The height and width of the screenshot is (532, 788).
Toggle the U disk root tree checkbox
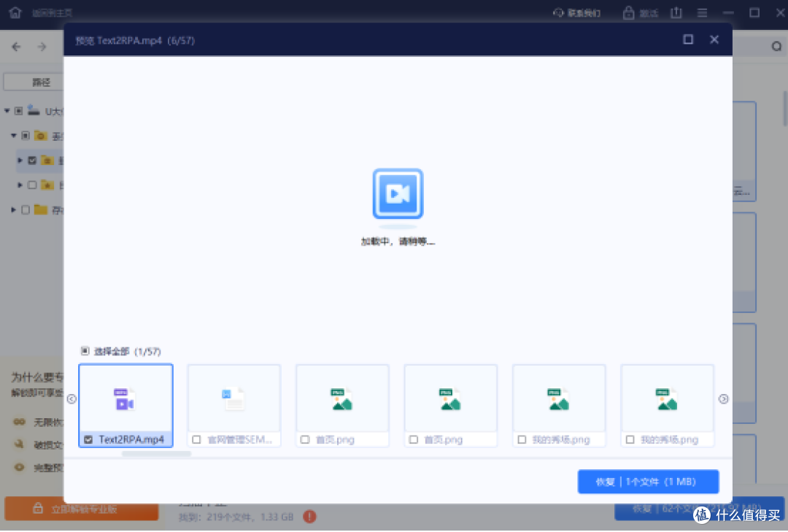click(18, 111)
